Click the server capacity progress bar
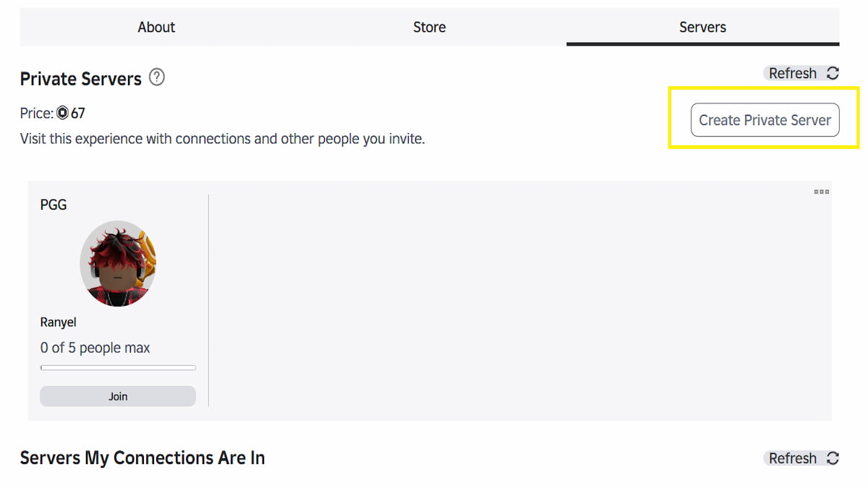This screenshot has width=868, height=488. pos(117,367)
